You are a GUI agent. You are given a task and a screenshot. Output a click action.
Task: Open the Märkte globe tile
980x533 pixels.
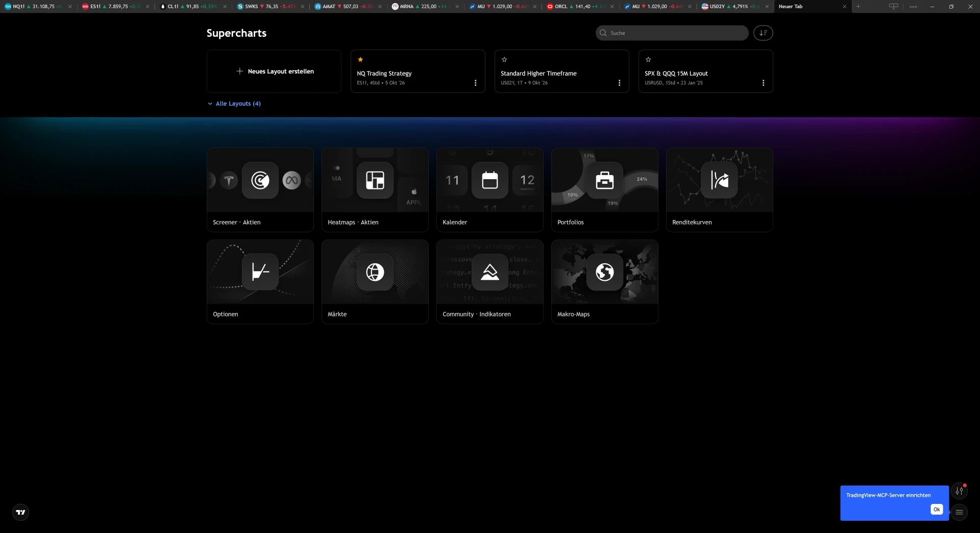tap(375, 282)
